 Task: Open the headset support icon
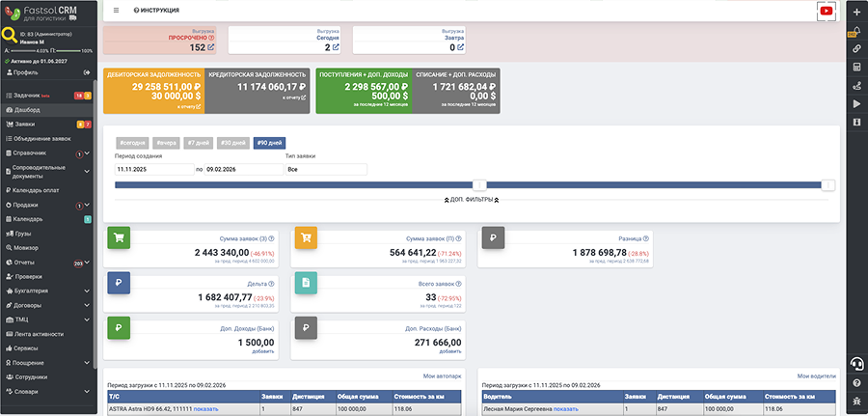(x=855, y=363)
